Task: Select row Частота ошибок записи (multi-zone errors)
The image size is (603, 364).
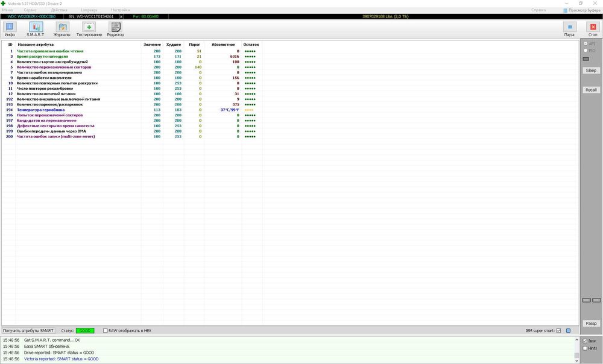Action: pyautogui.click(x=131, y=136)
